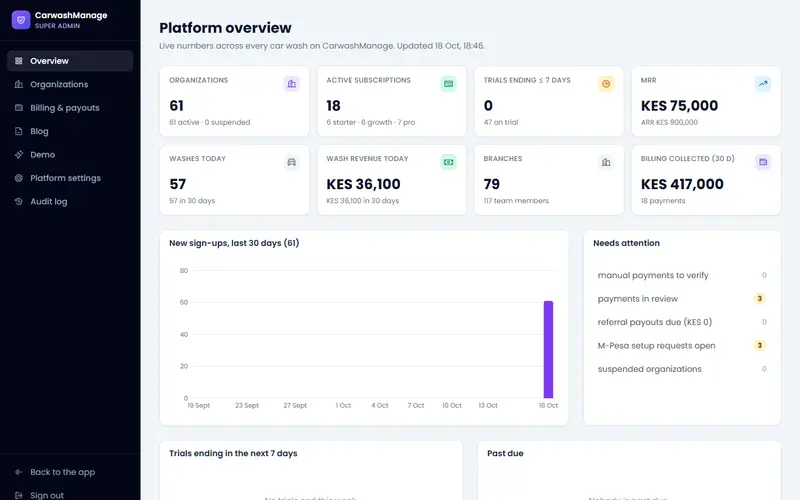Open the suspended organizations row
The height and width of the screenshot is (500, 800).
coord(682,369)
